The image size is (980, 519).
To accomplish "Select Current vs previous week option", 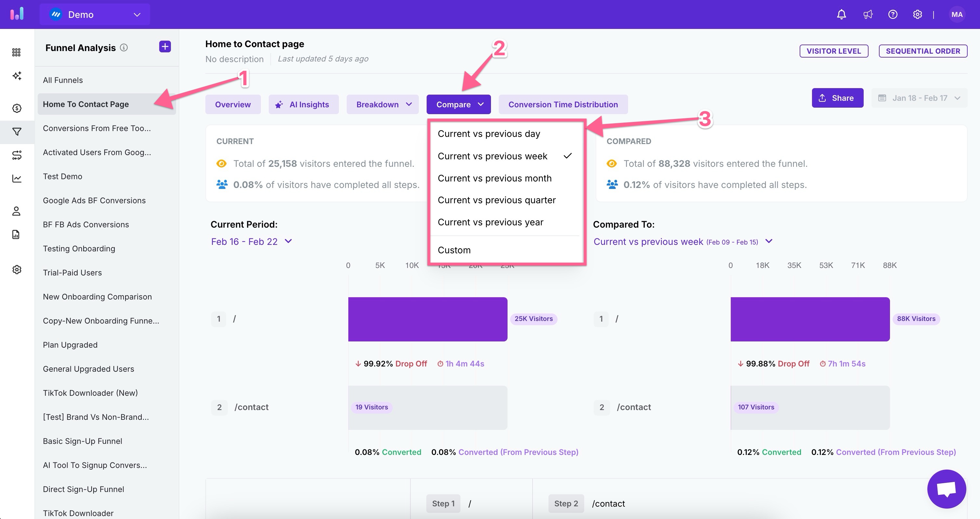I will (x=492, y=156).
